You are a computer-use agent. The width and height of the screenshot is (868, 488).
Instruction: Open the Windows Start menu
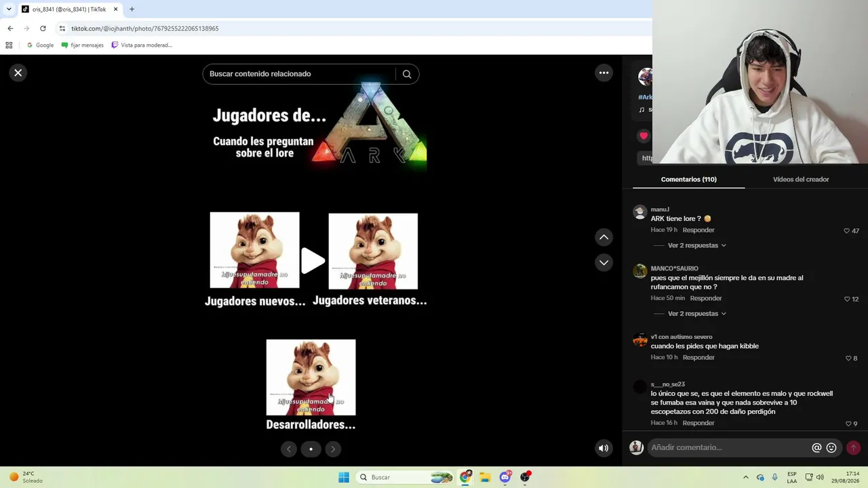tap(344, 477)
